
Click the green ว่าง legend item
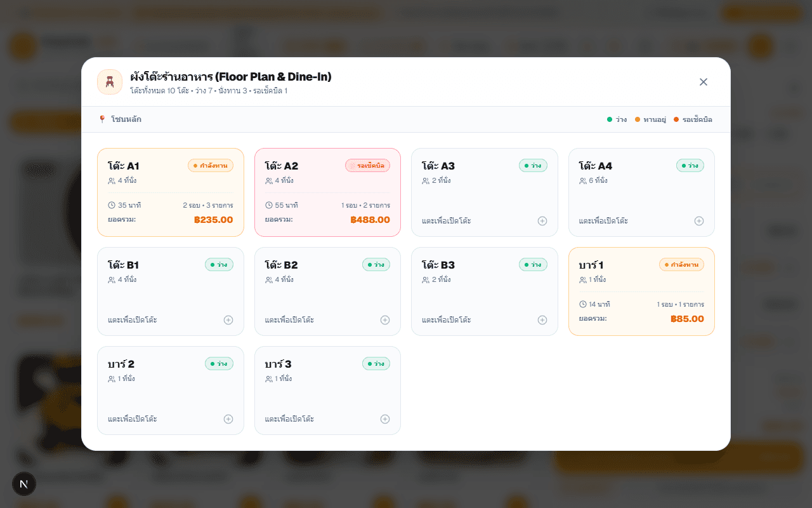point(617,119)
